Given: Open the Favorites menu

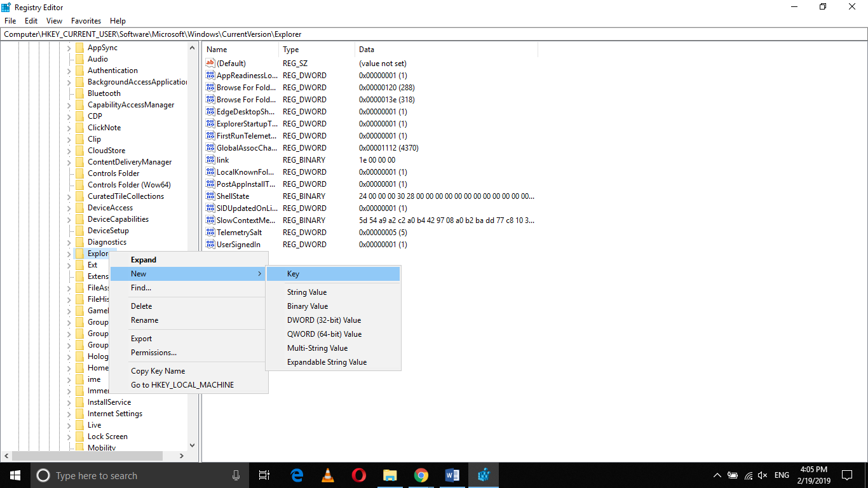Looking at the screenshot, I should (x=85, y=21).
